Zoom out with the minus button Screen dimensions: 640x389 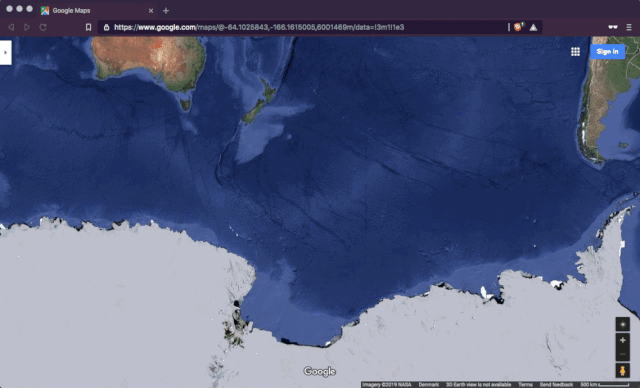622,354
